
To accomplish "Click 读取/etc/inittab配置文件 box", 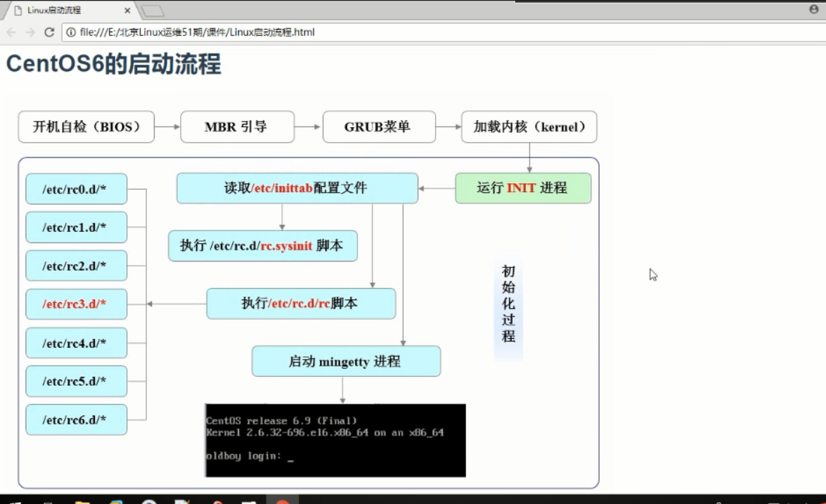I will [x=297, y=188].
